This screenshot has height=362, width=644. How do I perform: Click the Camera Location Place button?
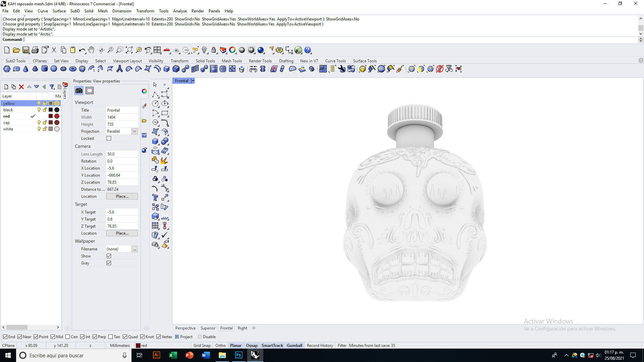(x=122, y=196)
